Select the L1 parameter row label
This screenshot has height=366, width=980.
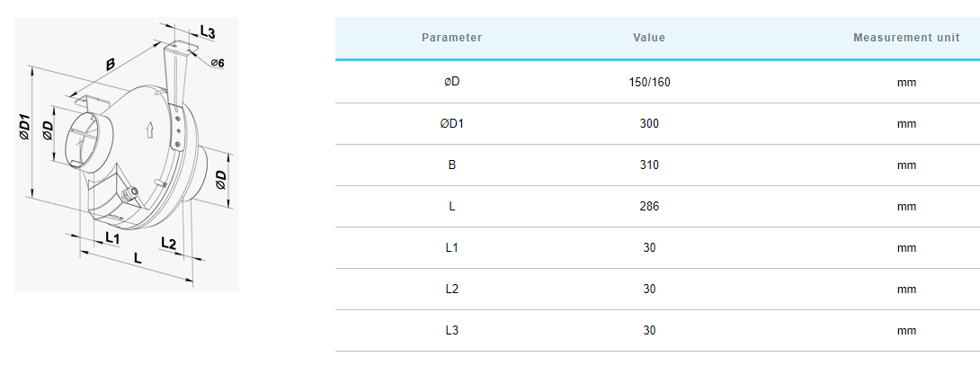click(452, 248)
